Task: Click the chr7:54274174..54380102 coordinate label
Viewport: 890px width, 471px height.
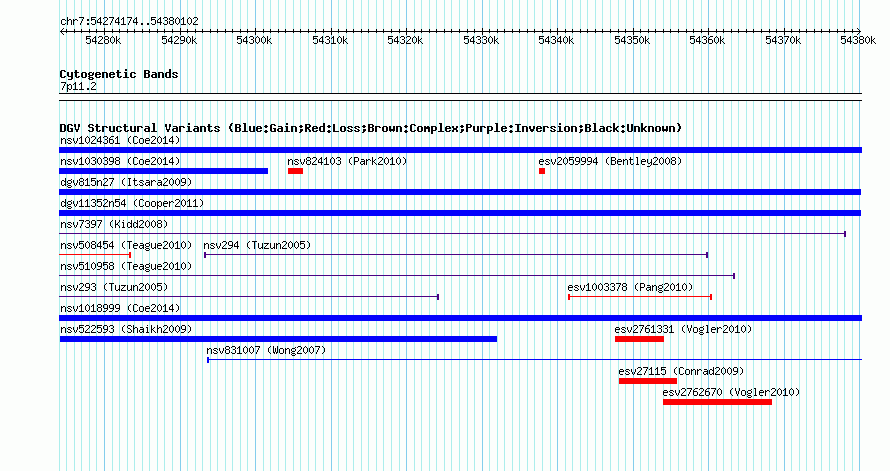Action: click(129, 21)
